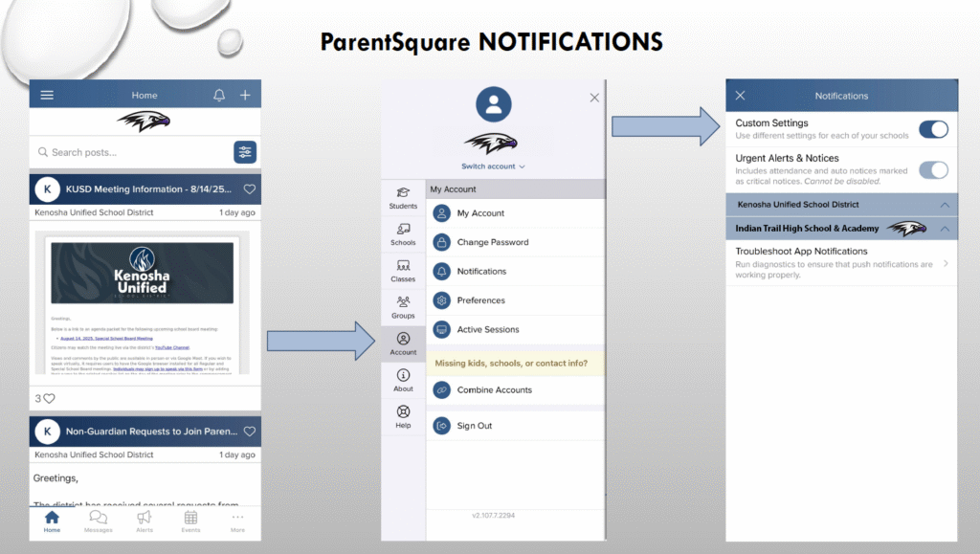Like the KUSD Meeting Information post with the heart

pyautogui.click(x=250, y=189)
